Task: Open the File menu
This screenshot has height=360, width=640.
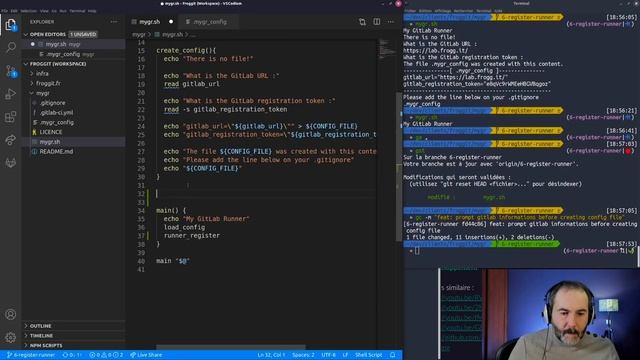Action: (4, 11)
